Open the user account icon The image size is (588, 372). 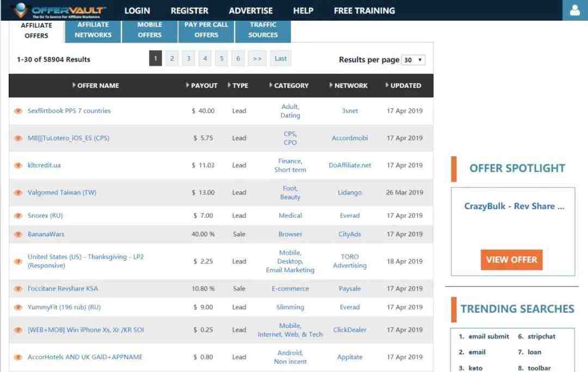[x=575, y=10]
